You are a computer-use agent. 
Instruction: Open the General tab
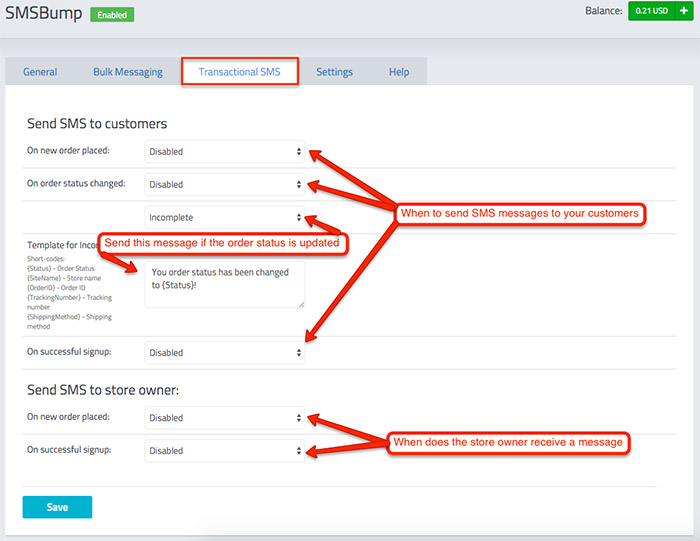click(x=40, y=72)
